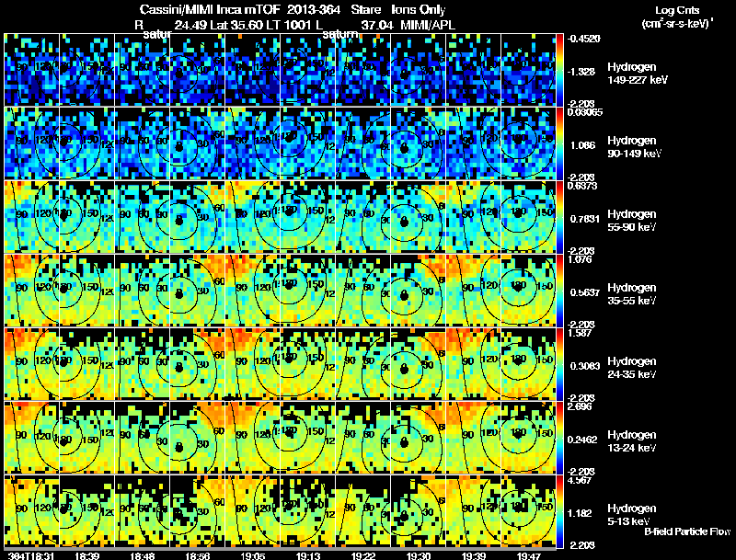The height and width of the screenshot is (560, 736).
Task: Click the '0.6373' colorbar value
Action: (582, 186)
